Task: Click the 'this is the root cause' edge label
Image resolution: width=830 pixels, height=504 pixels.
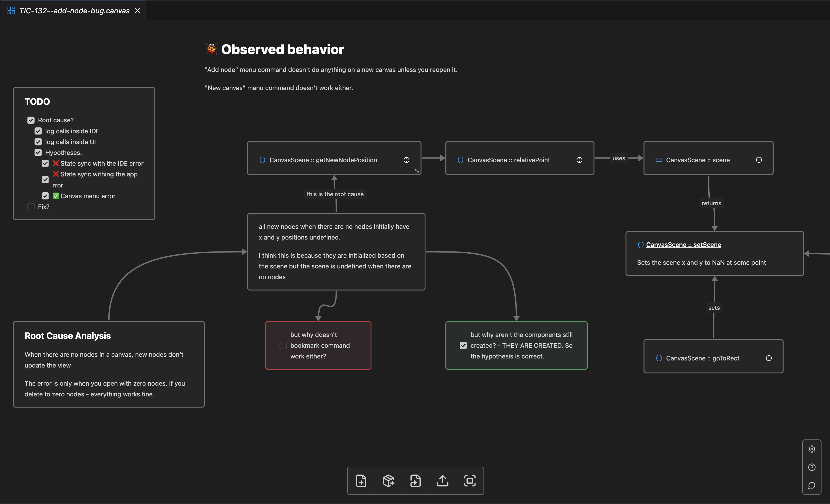Action: 335,194
